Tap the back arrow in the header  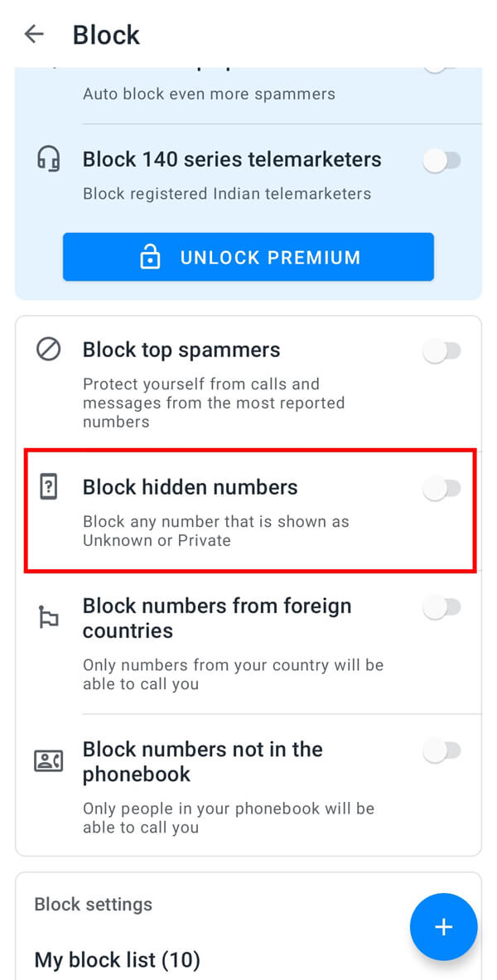[33, 34]
